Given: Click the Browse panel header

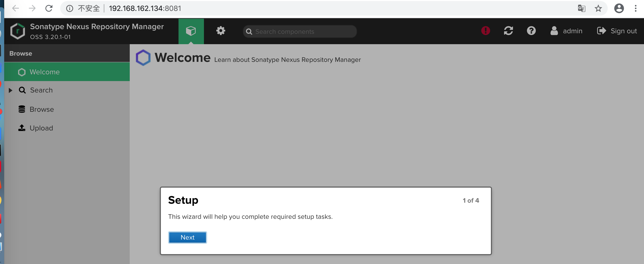Looking at the screenshot, I should point(67,53).
